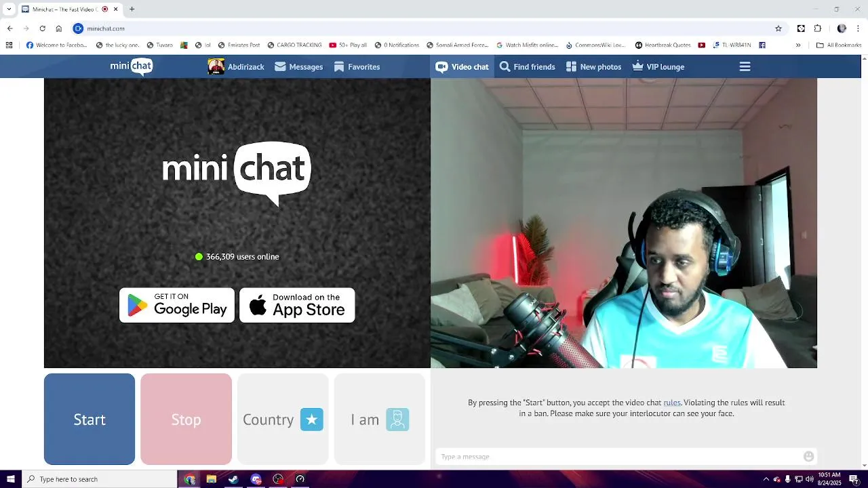Viewport: 868px width, 488px height.
Task: Open the Welcome to Facebook bookmark
Action: 57,45
